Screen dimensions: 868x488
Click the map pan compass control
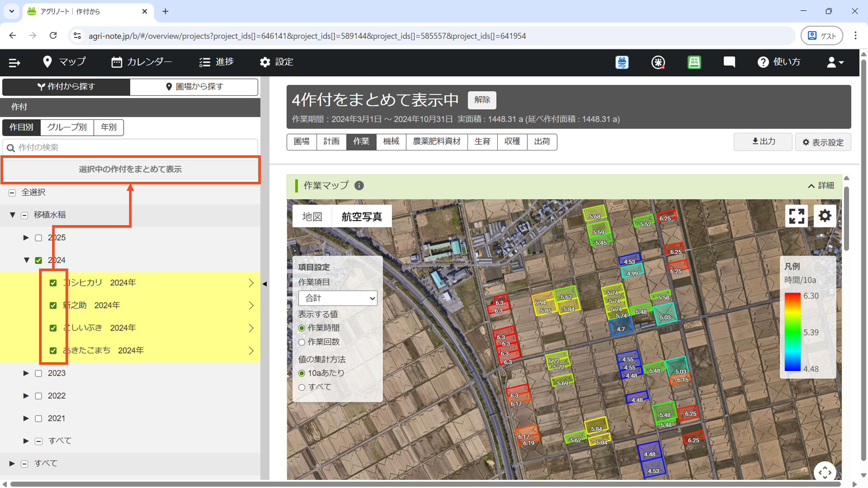[825, 472]
